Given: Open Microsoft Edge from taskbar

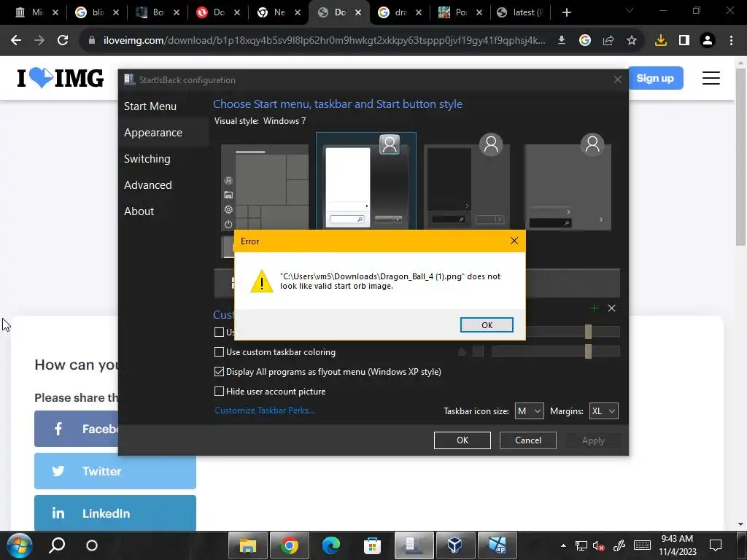Looking at the screenshot, I should tap(330, 545).
